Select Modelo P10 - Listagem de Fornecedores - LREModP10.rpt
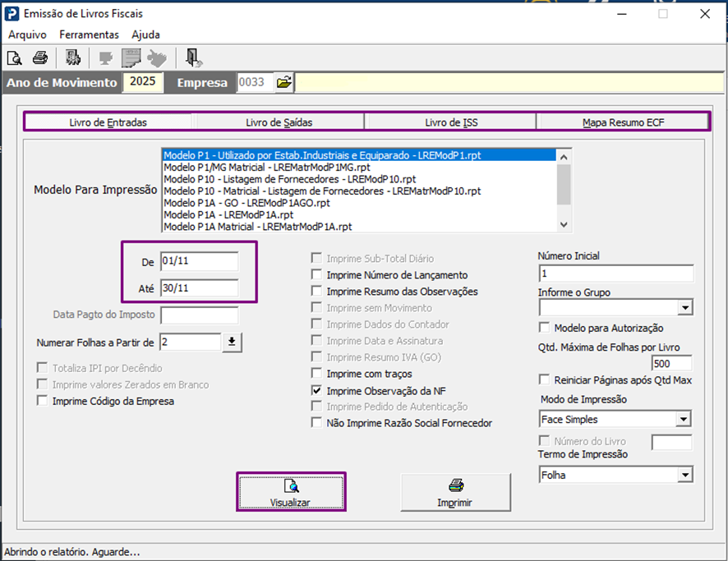This screenshot has height=561, width=728. 359,179
